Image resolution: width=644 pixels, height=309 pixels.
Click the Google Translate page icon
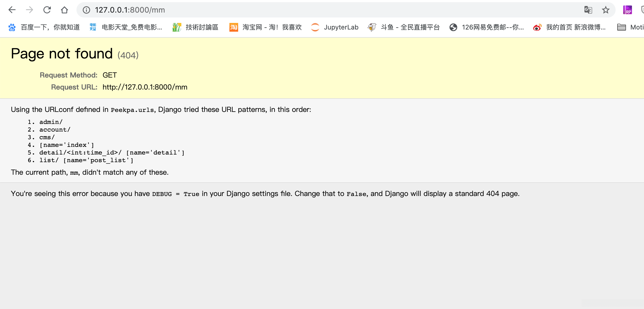[x=588, y=10]
